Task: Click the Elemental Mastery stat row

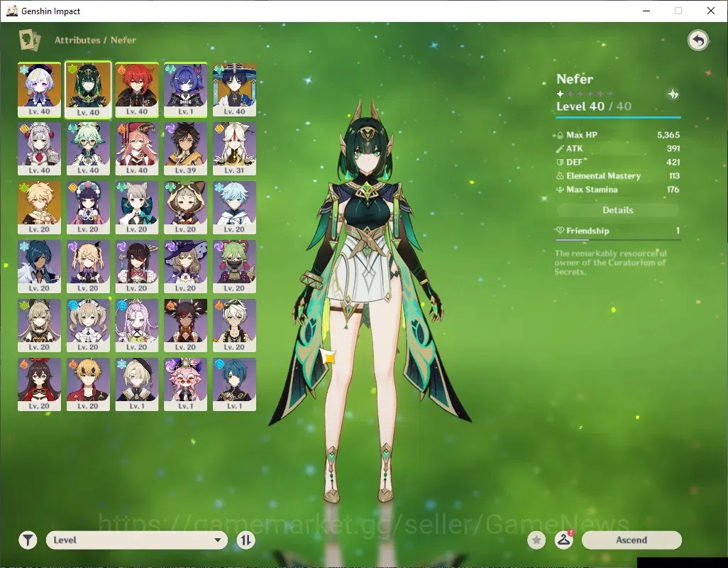Action: click(x=618, y=176)
